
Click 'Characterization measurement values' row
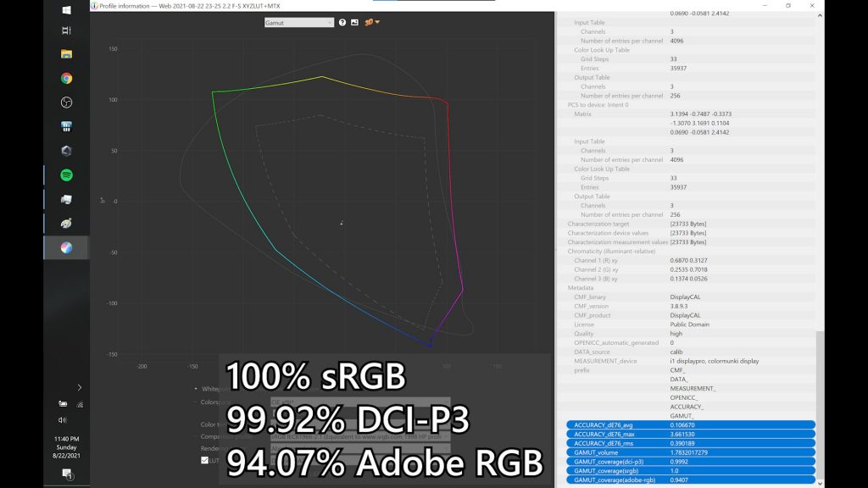coord(687,242)
